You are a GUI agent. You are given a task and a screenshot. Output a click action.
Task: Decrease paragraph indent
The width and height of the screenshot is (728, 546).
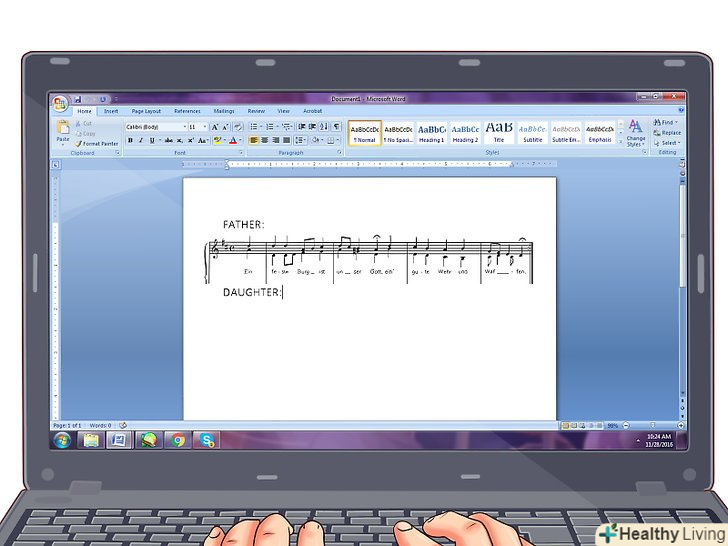[302, 127]
